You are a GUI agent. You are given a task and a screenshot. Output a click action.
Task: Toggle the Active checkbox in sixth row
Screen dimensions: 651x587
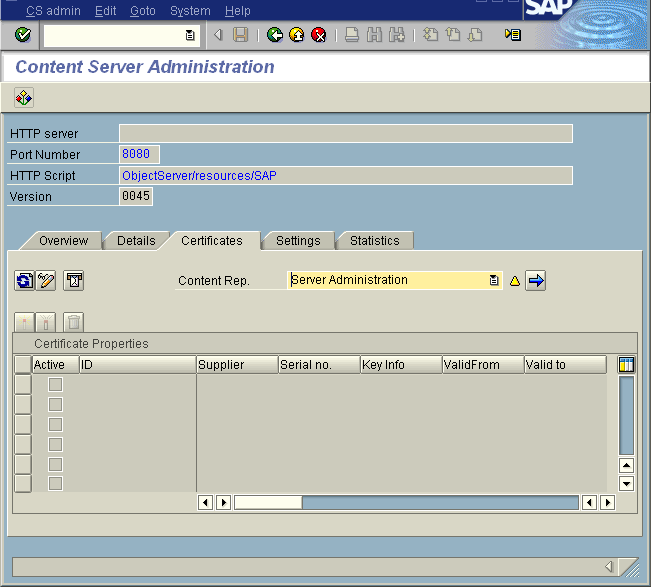pos(55,484)
